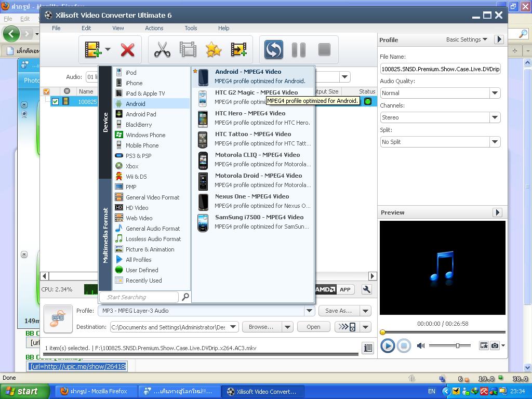Viewport: 532px width, 399px height.
Task: Open the wrench settings icon
Action: [x=366, y=289]
